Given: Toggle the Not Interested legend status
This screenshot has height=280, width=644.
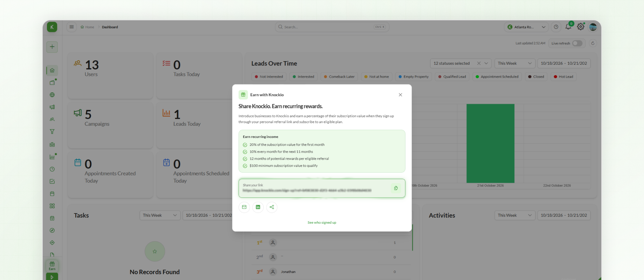Looking at the screenshot, I should (x=269, y=77).
